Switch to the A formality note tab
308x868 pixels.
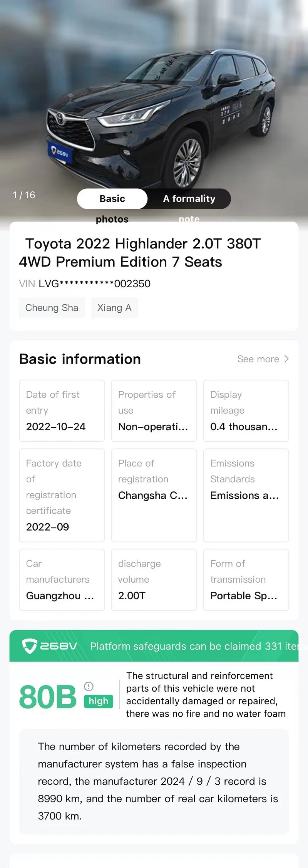(189, 199)
